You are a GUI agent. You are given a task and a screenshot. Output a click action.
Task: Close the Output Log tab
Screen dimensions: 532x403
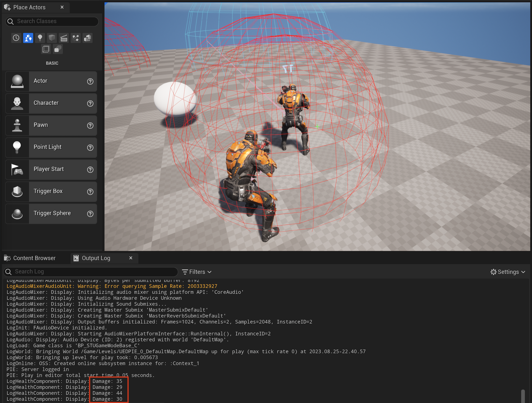(131, 258)
